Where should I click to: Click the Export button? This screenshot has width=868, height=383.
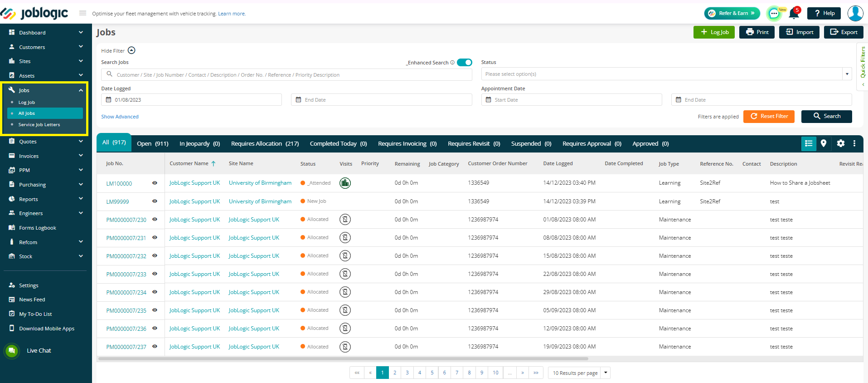pos(844,32)
